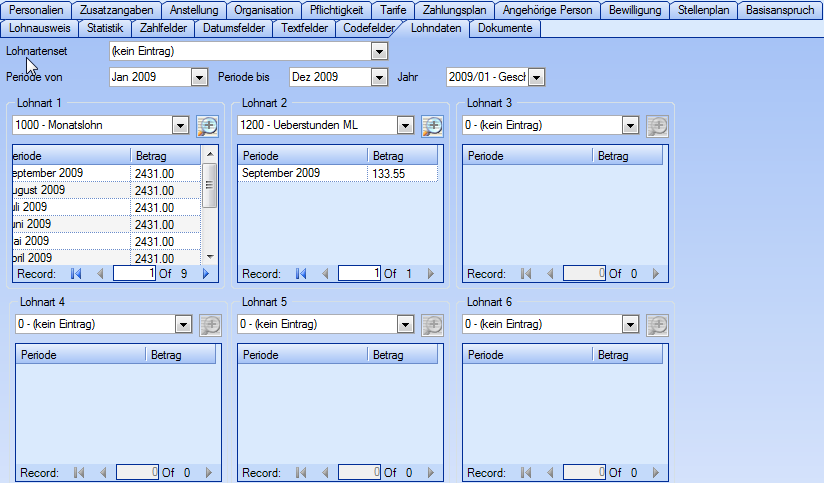Select the Statistik tab
824x483 pixels.
coord(105,28)
